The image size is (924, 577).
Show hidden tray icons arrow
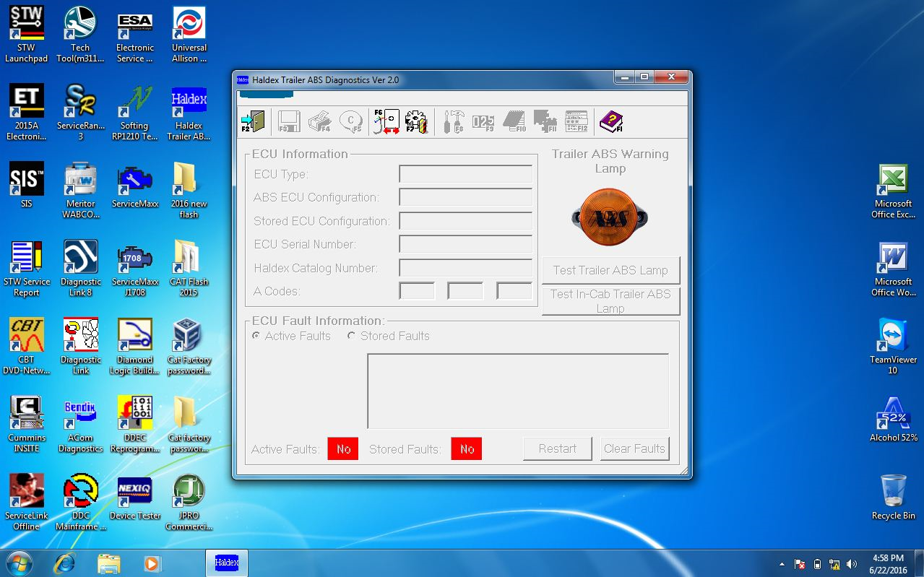782,563
